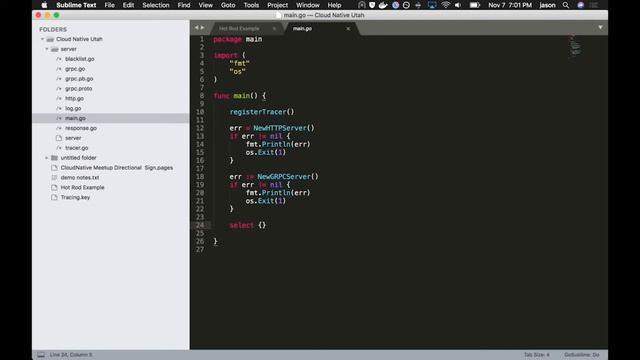Open the File menu

click(109, 5)
